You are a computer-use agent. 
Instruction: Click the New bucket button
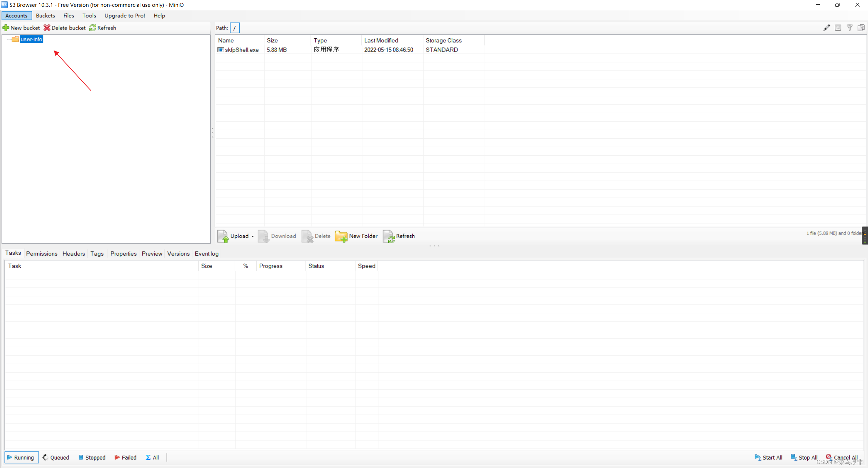(21, 28)
